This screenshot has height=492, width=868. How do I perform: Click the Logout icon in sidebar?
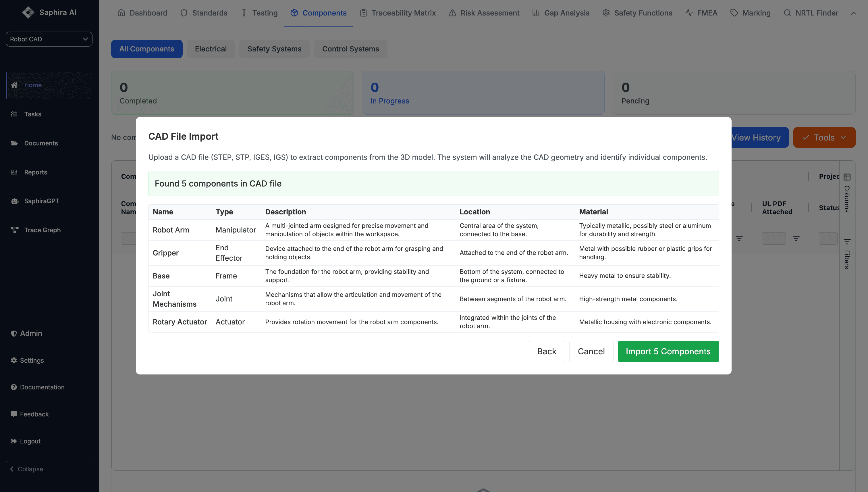point(14,441)
